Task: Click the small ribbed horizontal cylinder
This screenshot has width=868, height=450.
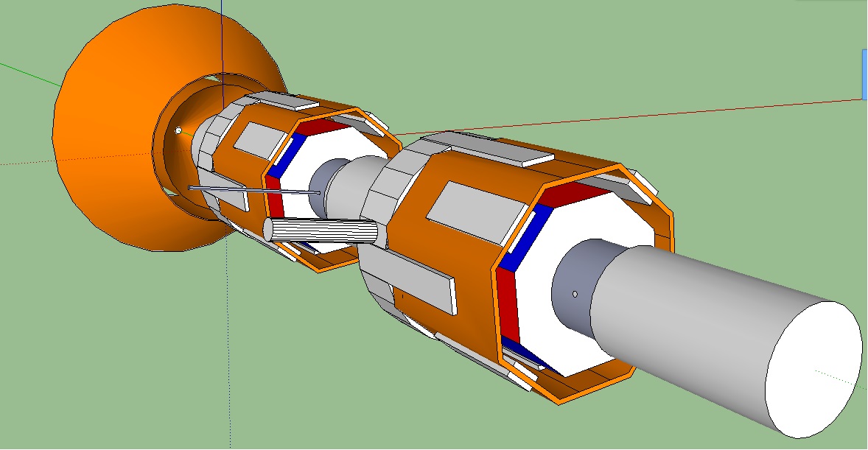Action: tap(321, 230)
